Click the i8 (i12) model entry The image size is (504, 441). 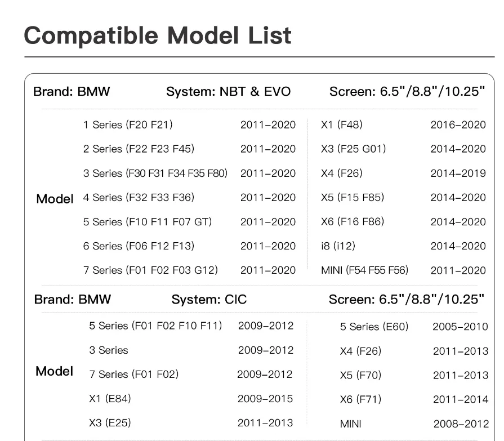tap(338, 246)
